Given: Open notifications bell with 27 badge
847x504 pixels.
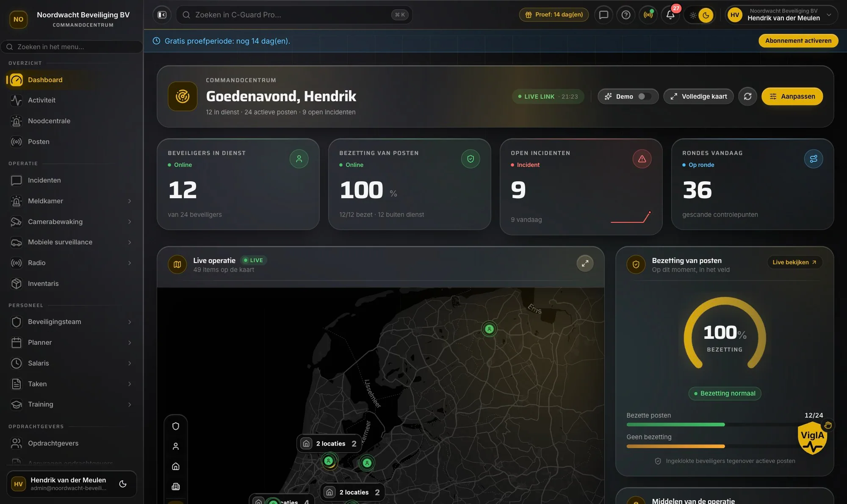Looking at the screenshot, I should click(x=670, y=15).
